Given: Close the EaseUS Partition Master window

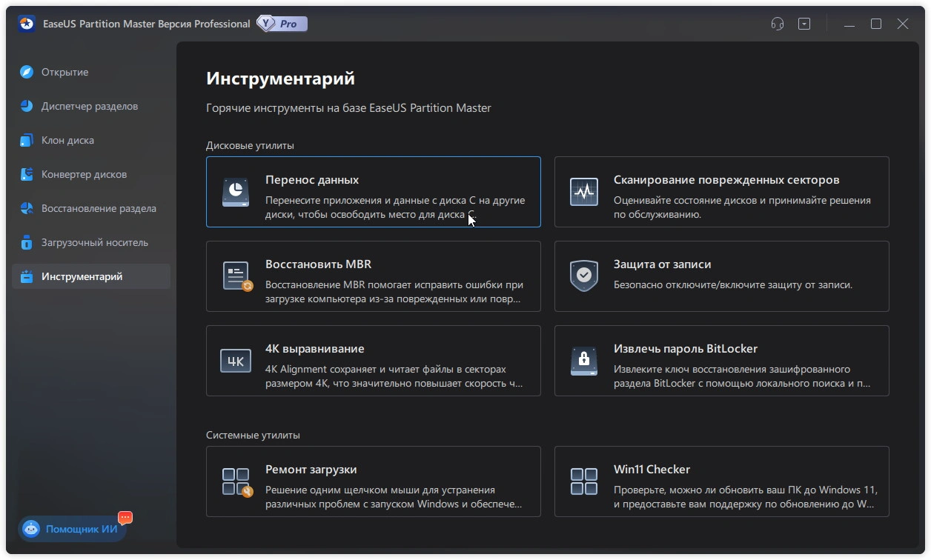Looking at the screenshot, I should click(903, 24).
